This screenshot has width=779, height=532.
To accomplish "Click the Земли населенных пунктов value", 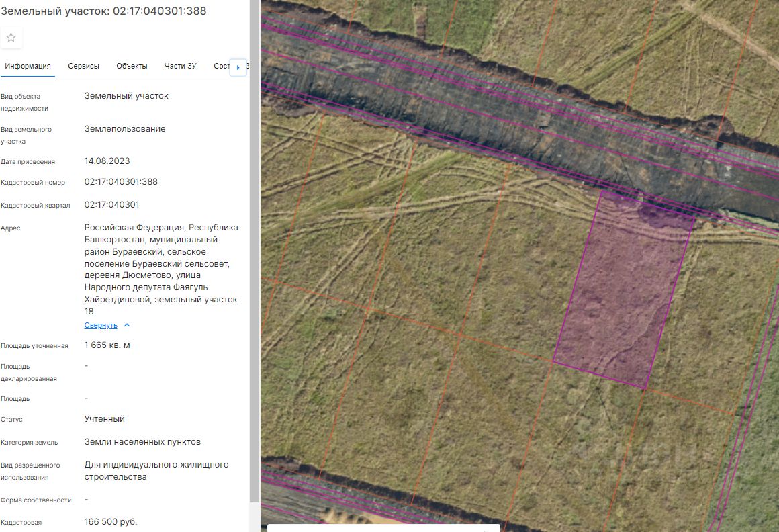I will pos(142,442).
